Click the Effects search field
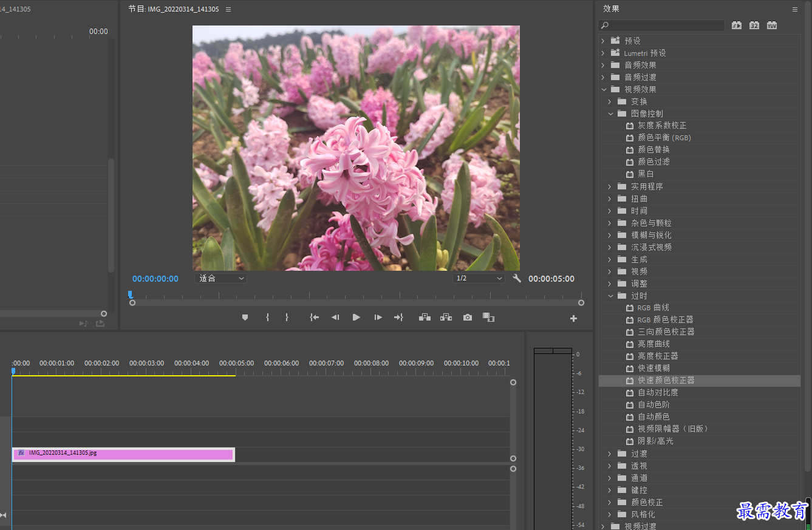 tap(661, 25)
